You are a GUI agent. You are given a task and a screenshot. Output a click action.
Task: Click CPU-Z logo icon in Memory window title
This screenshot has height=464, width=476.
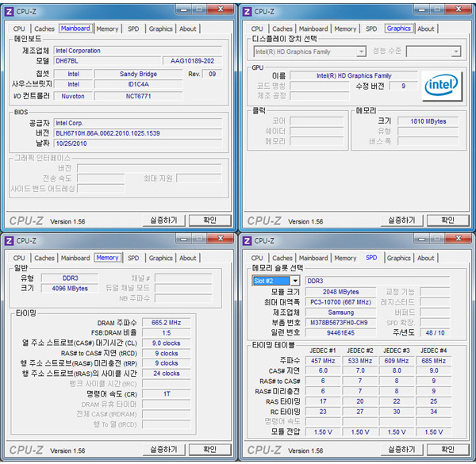pyautogui.click(x=9, y=240)
